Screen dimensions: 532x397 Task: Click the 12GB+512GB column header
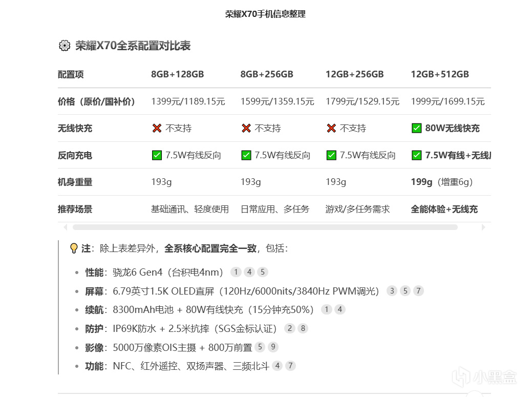(x=440, y=74)
